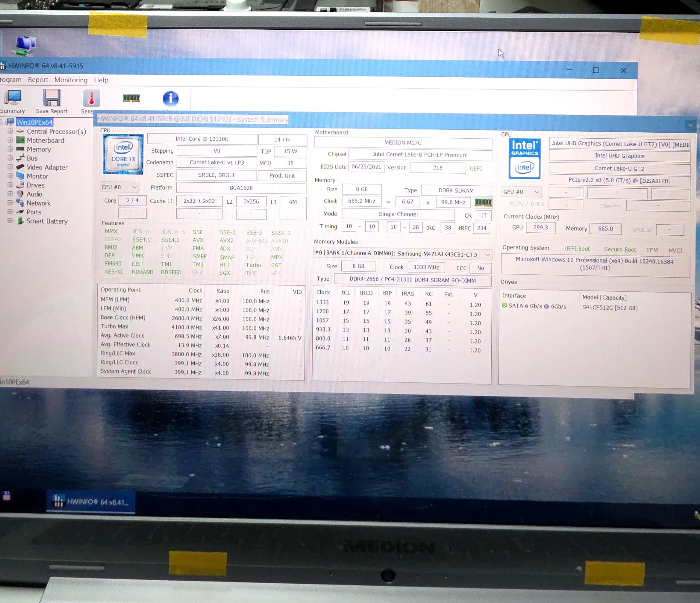This screenshot has width=700, height=603.
Task: Click the 'UEFI Boot' indicator text
Action: pos(577,249)
